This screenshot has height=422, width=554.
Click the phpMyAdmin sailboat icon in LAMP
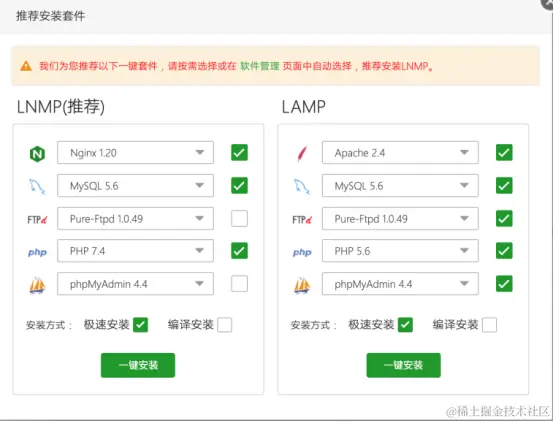(302, 285)
